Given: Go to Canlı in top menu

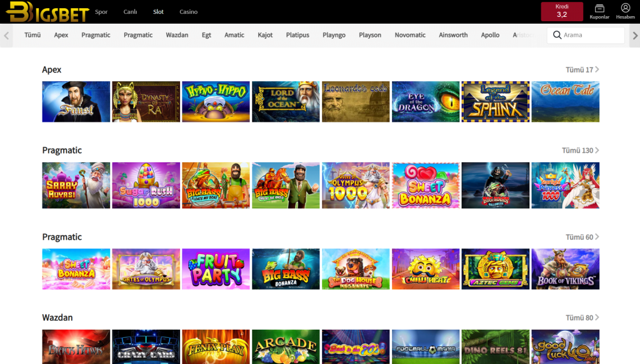Looking at the screenshot, I should click(x=130, y=12).
